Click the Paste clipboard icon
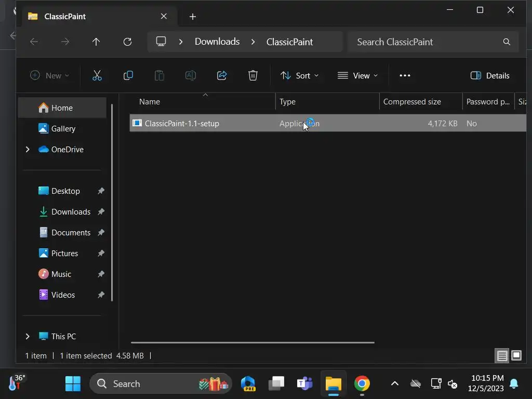The width and height of the screenshot is (532, 399). [x=159, y=75]
